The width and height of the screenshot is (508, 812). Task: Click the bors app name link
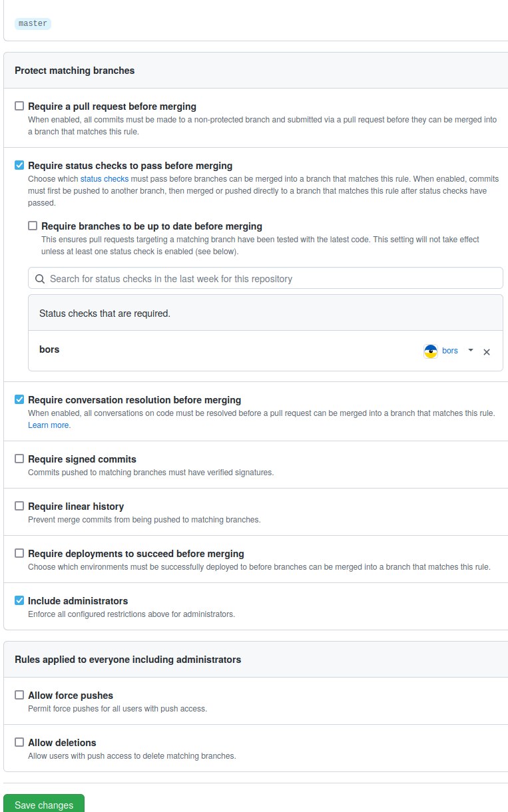tap(451, 351)
